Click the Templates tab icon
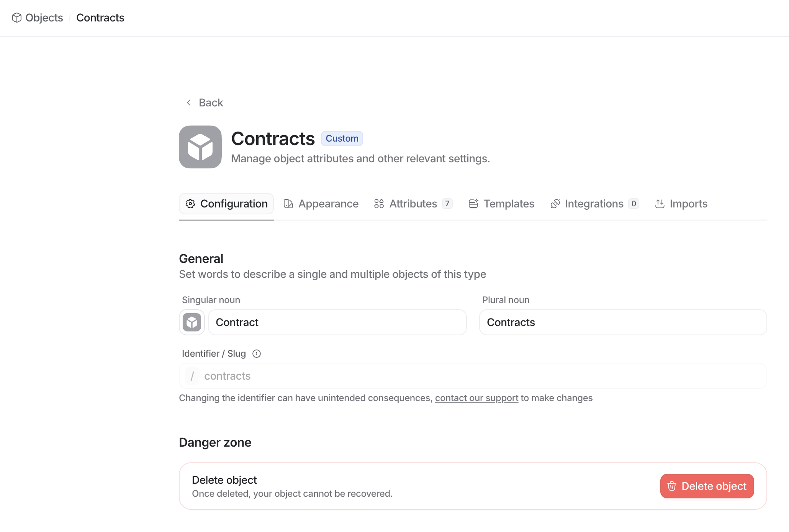This screenshot has height=532, width=789. 473,203
